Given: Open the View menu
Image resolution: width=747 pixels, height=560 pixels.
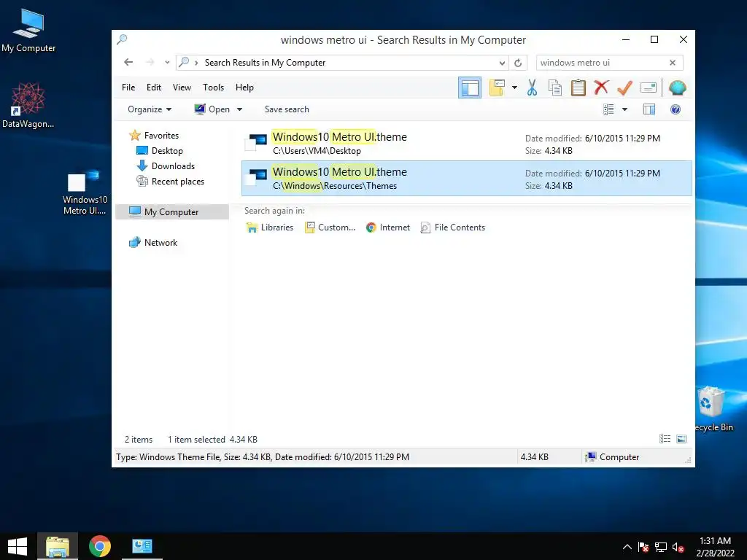Looking at the screenshot, I should pyautogui.click(x=182, y=87).
